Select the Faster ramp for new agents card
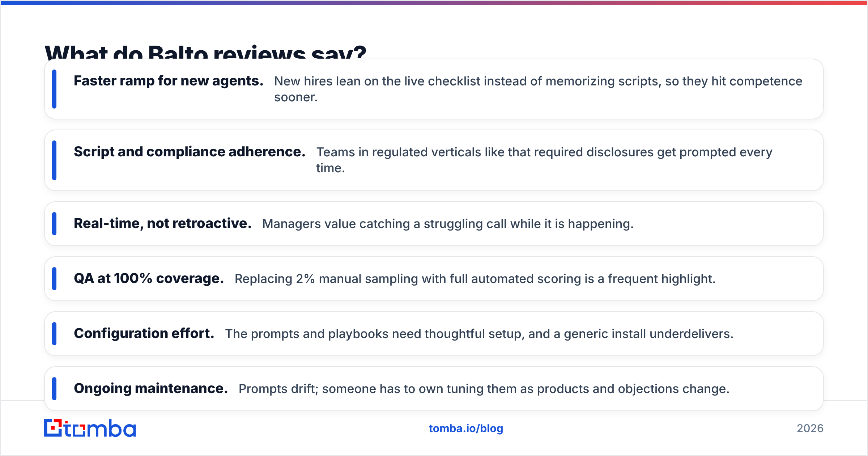Image resolution: width=868 pixels, height=456 pixels. (x=434, y=89)
